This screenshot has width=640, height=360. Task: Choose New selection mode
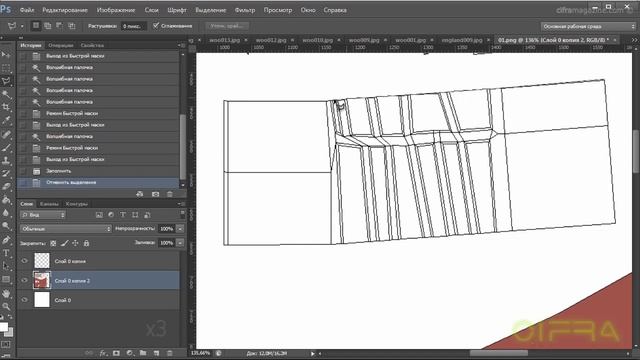(36, 26)
